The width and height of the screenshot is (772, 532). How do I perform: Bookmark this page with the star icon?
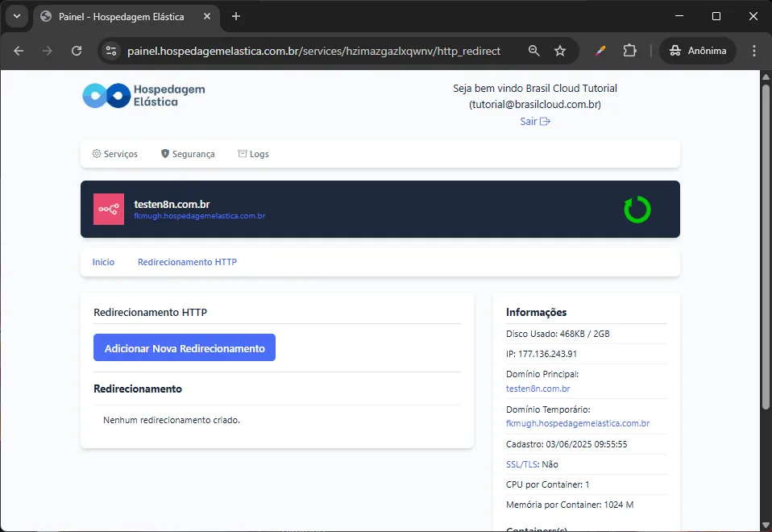pyautogui.click(x=560, y=51)
